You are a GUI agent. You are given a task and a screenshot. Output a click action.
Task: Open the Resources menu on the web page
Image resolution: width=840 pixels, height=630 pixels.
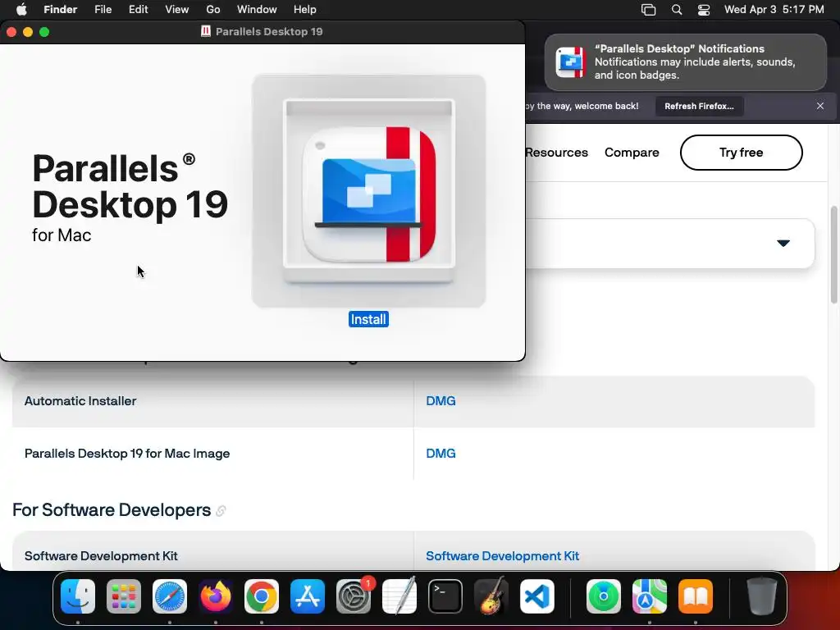coord(557,153)
